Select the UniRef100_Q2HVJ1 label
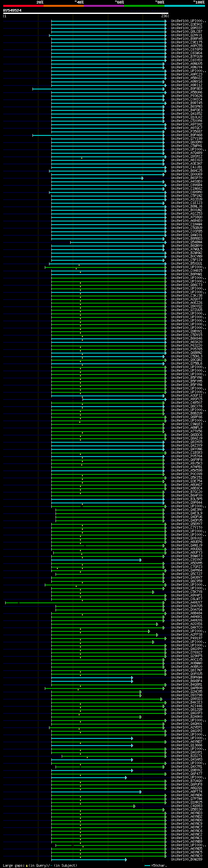Screen dimensions: 208x868 click(x=187, y=35)
